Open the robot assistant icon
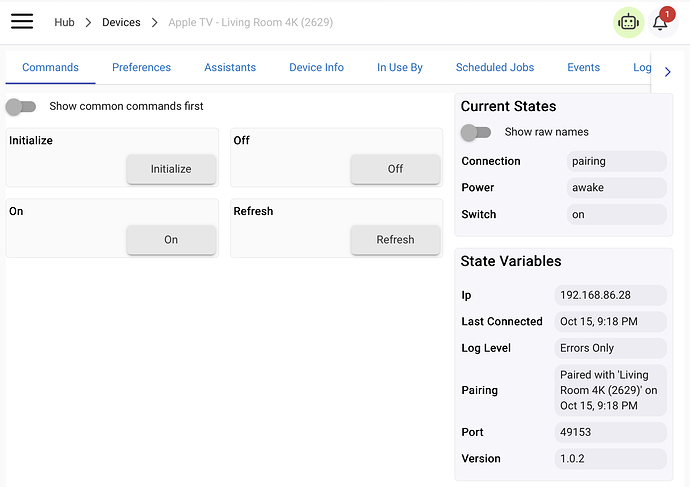 point(628,22)
